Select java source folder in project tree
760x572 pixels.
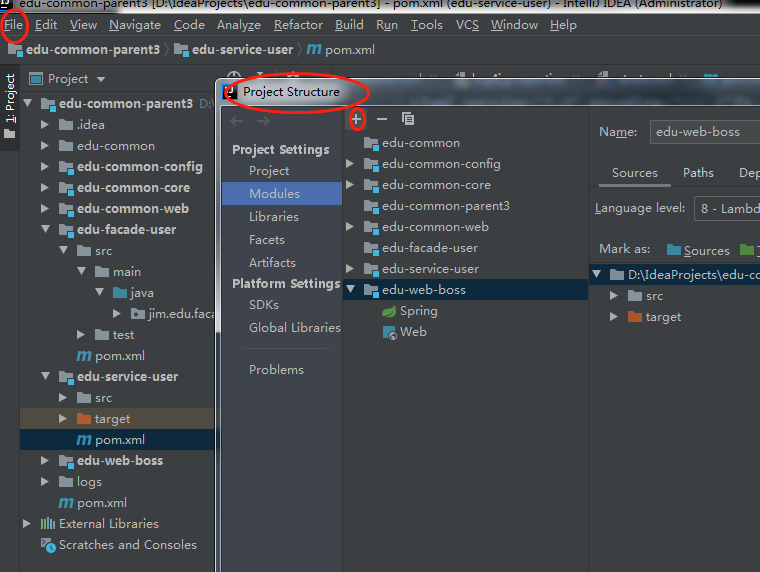point(133,293)
